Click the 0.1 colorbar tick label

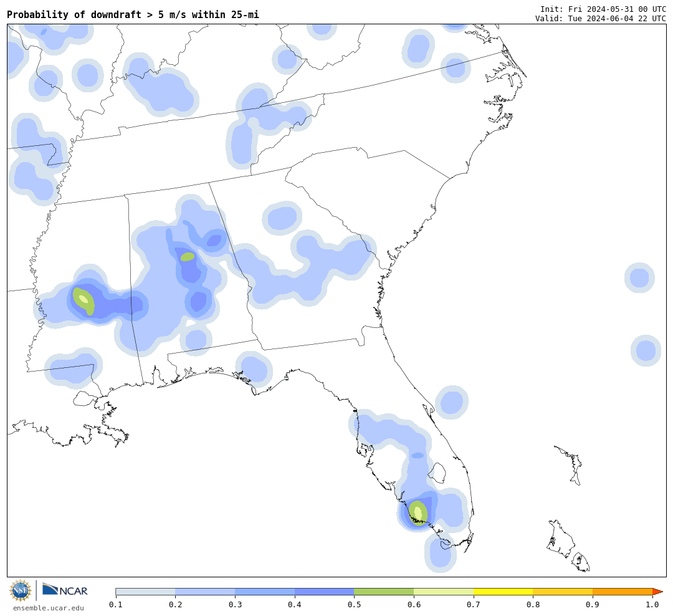[116, 605]
